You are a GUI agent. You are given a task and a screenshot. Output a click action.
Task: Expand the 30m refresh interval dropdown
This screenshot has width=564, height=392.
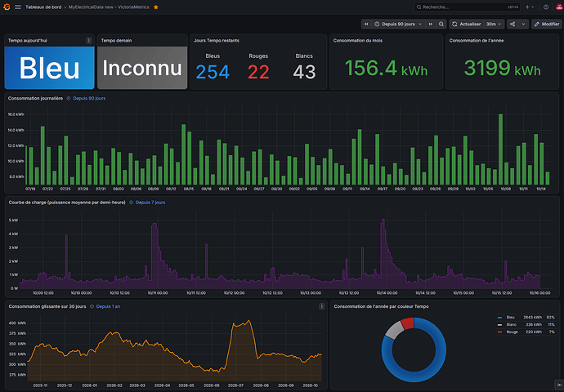click(x=493, y=24)
